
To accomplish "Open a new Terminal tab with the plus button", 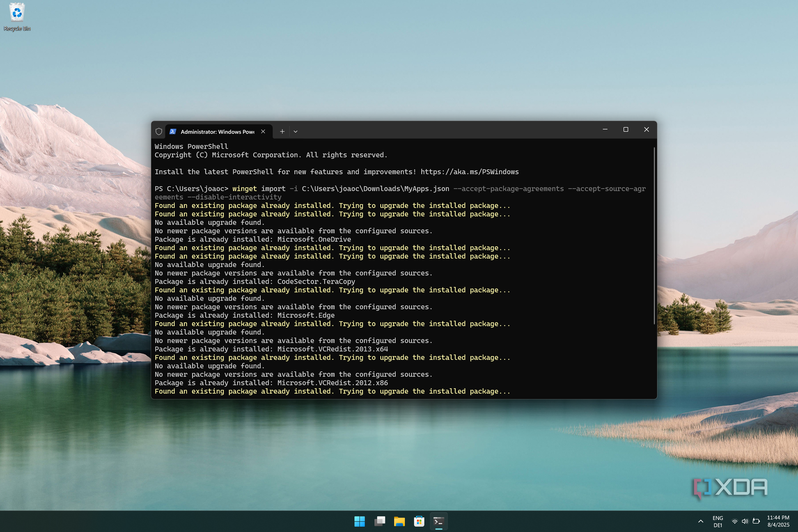I will click(282, 131).
